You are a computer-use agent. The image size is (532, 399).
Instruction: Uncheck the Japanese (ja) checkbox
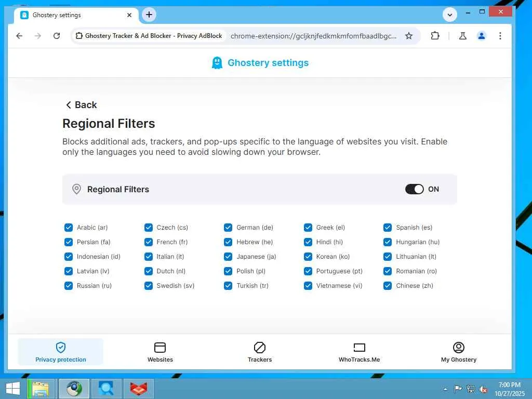228,257
